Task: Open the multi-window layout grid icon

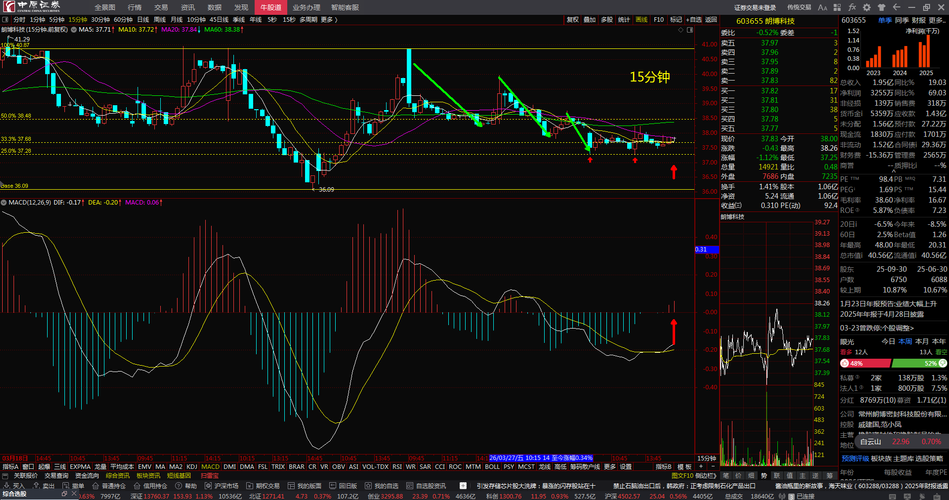Action: [838, 7]
